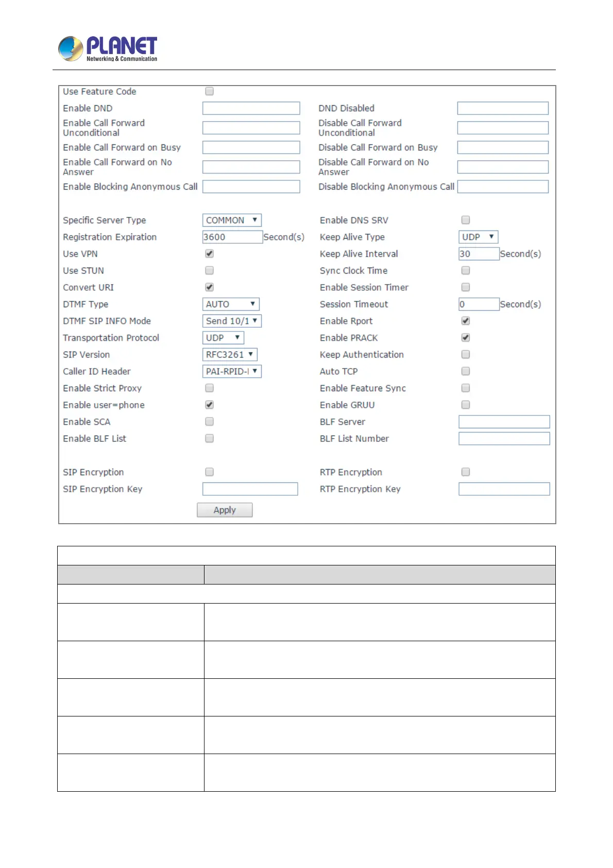Click the Registration Expiration field

click(232, 237)
